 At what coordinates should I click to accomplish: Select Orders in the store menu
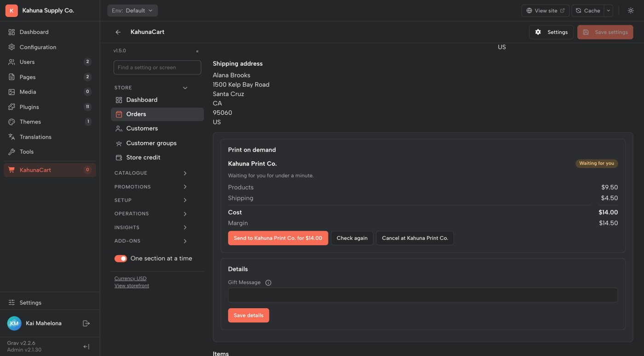tap(157, 114)
